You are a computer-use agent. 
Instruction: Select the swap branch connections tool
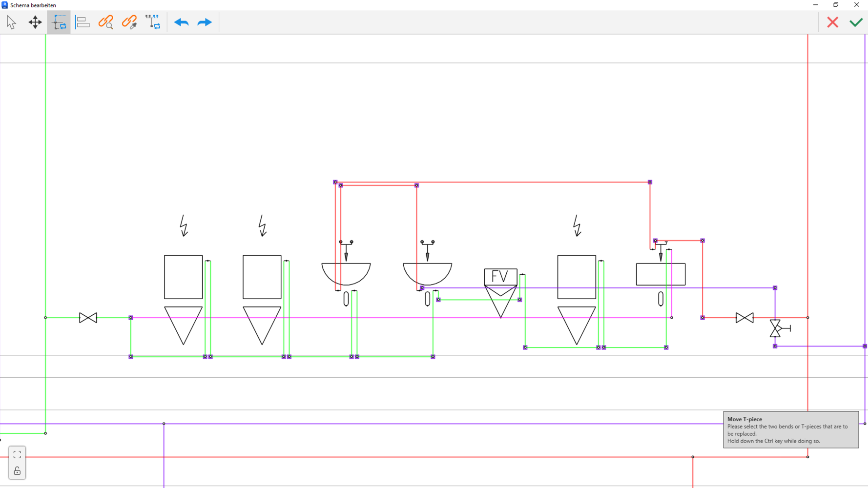153,22
